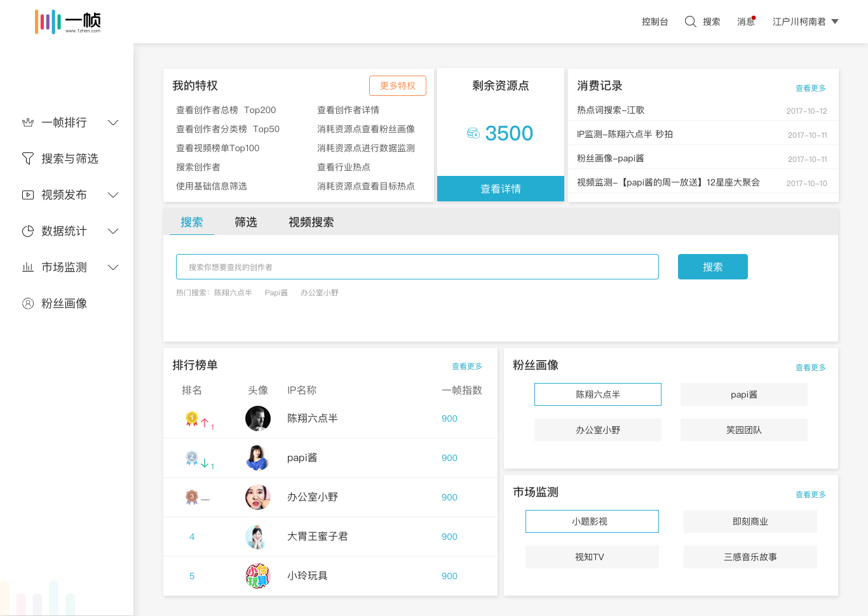This screenshot has height=616, width=868.
Task: Click 查看详情 under remaining resource points
Action: pos(501,189)
